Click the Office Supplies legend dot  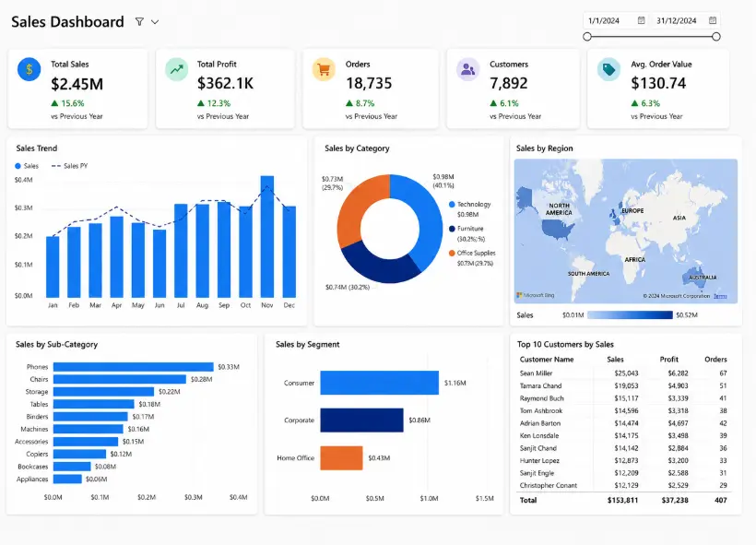[452, 254]
